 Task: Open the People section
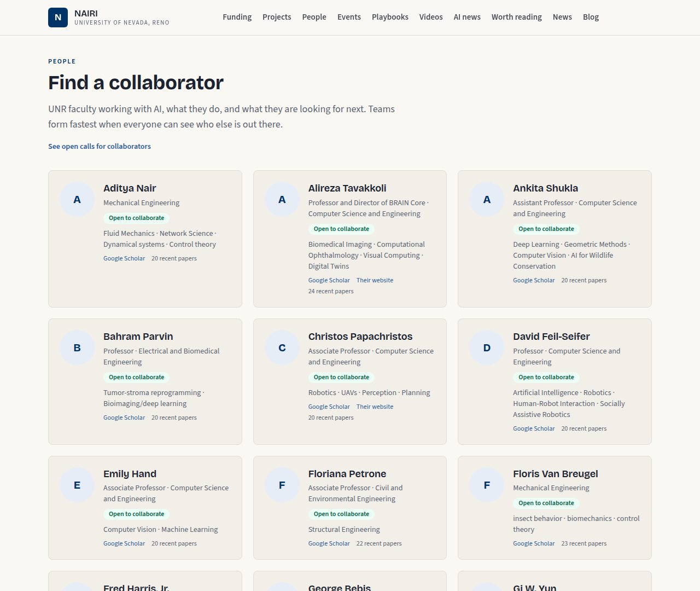pos(314,17)
